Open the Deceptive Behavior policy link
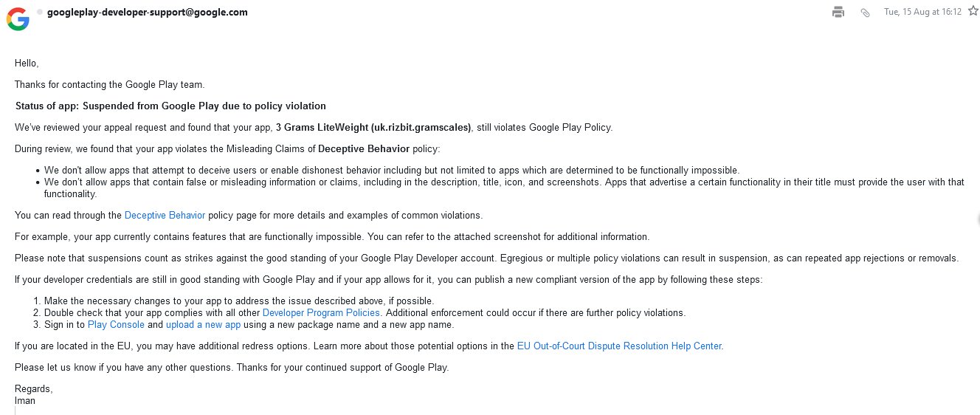The width and height of the screenshot is (980, 415). [x=165, y=216]
